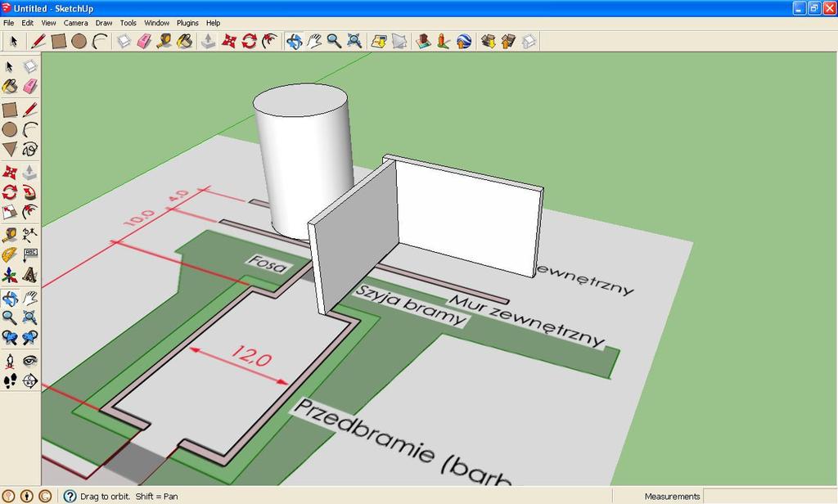Toggle the terrain icon in the top toolbar
Screen dimensions: 838x504
(x=399, y=41)
